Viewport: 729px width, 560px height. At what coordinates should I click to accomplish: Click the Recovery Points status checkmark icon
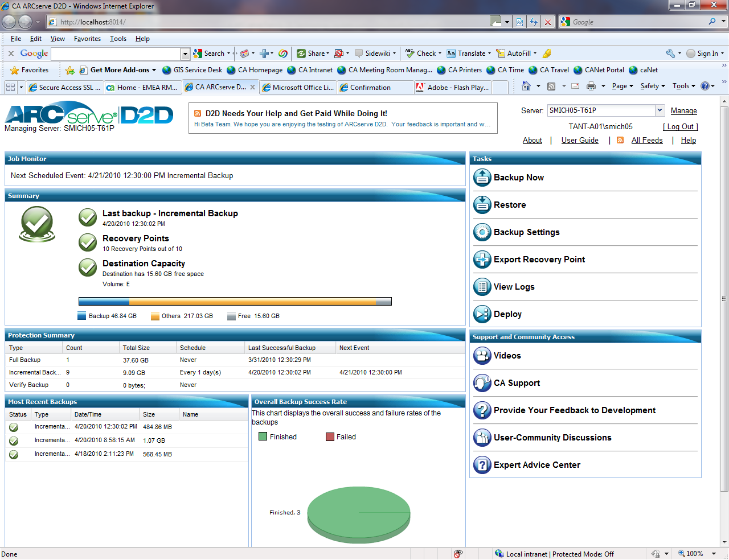pos(88,242)
